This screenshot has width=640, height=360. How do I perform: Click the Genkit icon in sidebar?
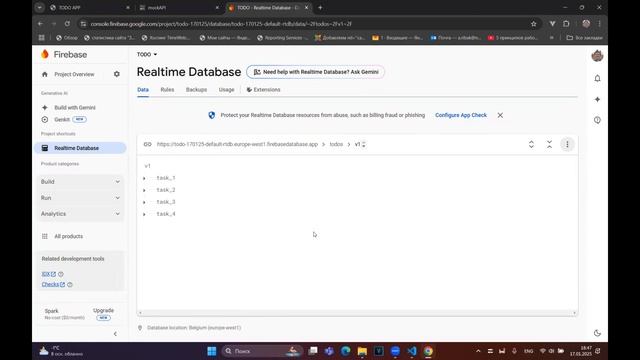click(x=45, y=120)
